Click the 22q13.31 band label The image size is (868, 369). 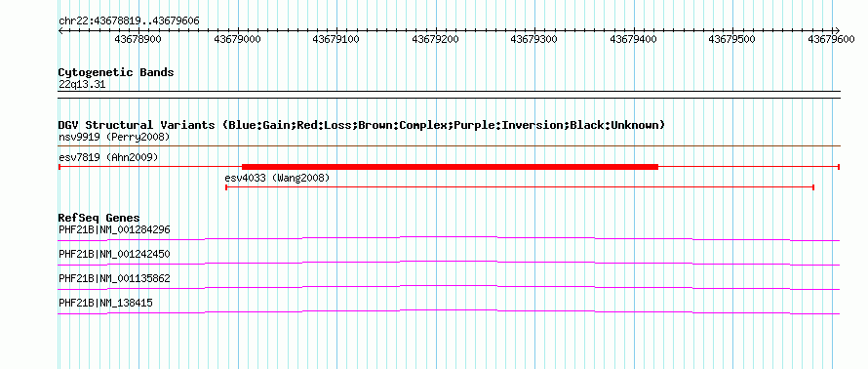[x=82, y=85]
